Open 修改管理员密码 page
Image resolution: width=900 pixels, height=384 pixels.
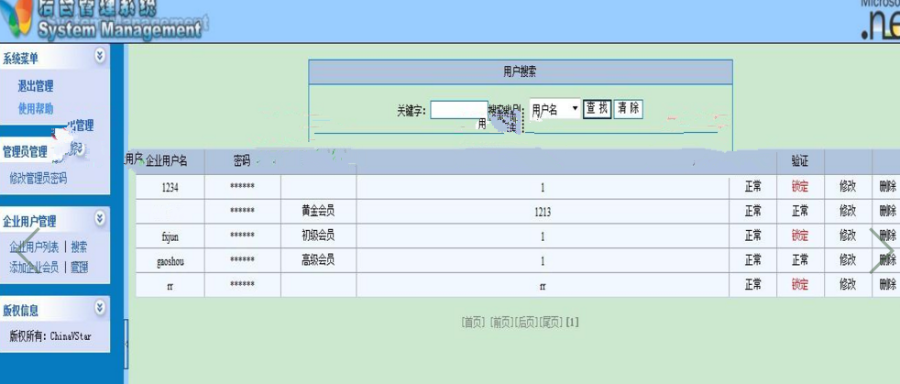[x=38, y=179]
